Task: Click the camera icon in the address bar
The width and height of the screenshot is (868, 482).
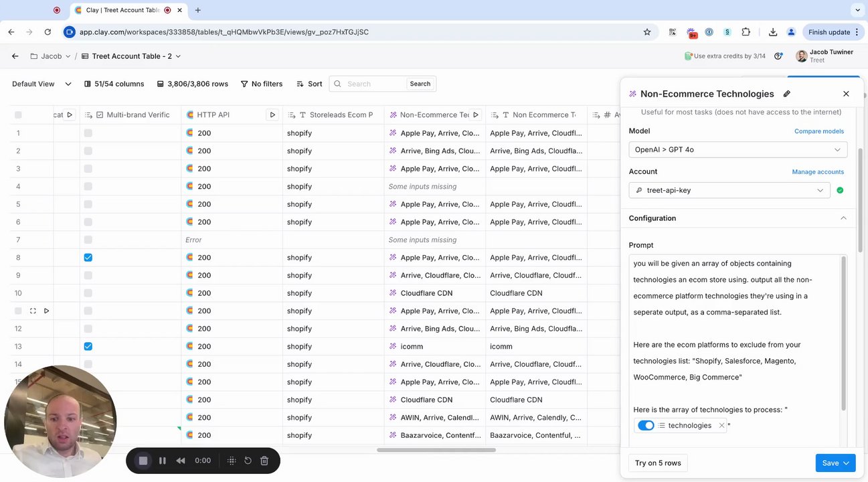Action: click(69, 32)
